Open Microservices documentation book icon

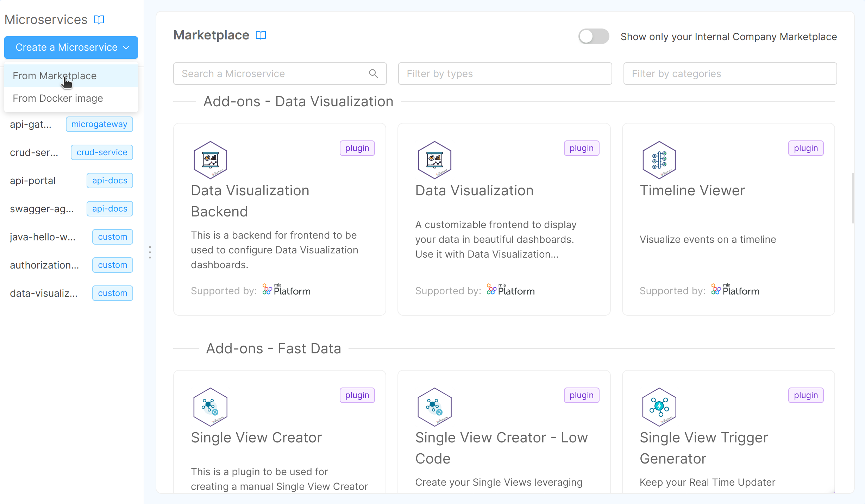click(x=99, y=20)
